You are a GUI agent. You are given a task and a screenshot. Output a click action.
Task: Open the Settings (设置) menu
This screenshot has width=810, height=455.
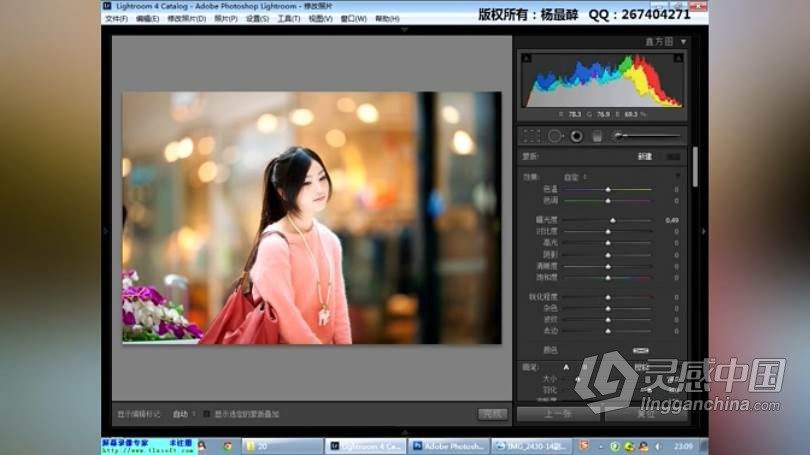click(257, 19)
